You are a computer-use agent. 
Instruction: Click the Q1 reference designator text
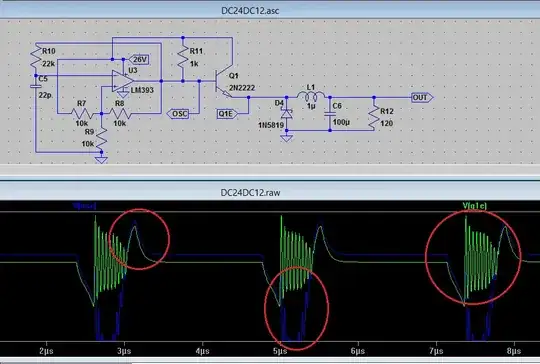tap(233, 76)
